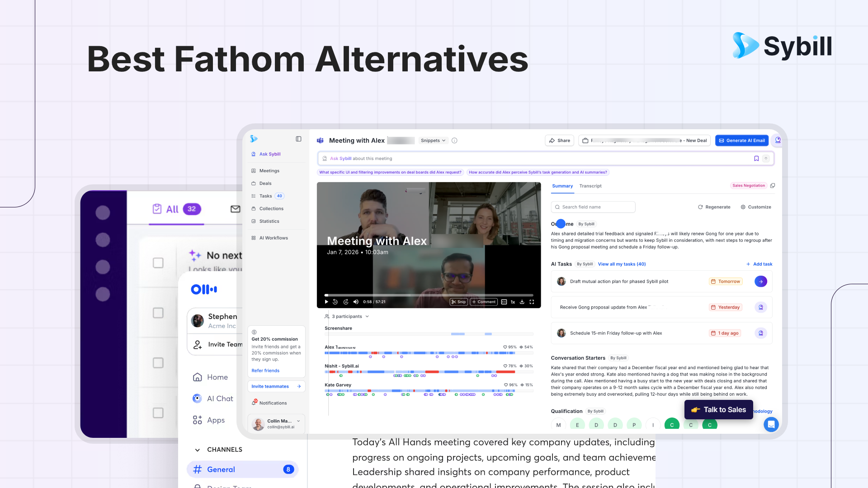868x488 pixels.
Task: Click Sybill icon on Receive Gong proposal task
Action: 761,307
